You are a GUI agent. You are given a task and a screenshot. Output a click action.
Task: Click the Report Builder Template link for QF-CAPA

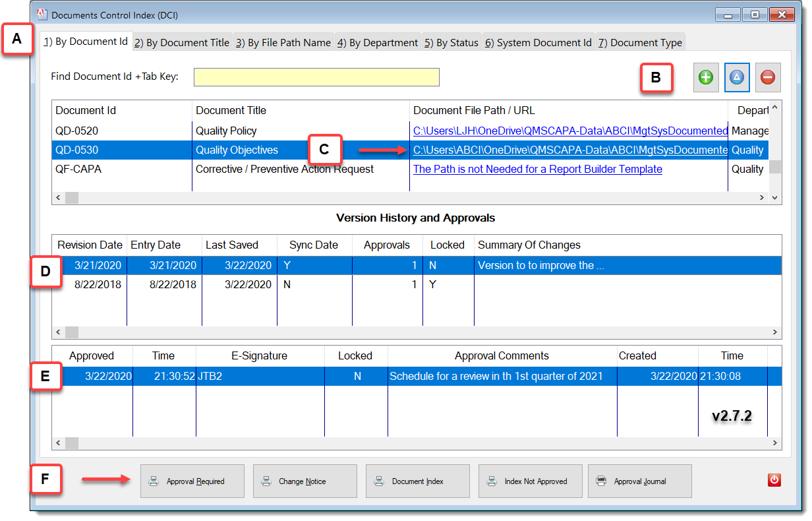tap(537, 169)
